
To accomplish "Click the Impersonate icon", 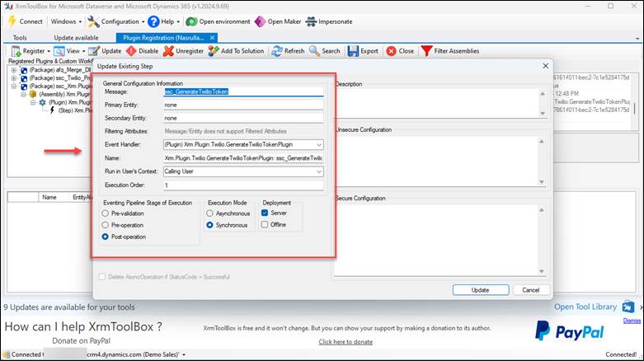I will coord(311,21).
